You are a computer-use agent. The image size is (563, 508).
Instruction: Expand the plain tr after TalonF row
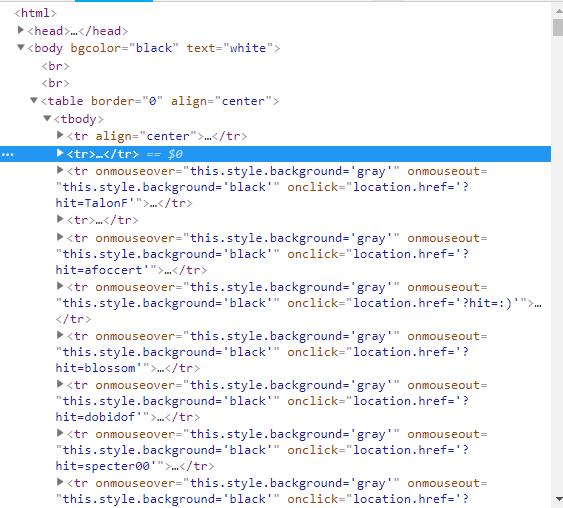60,219
